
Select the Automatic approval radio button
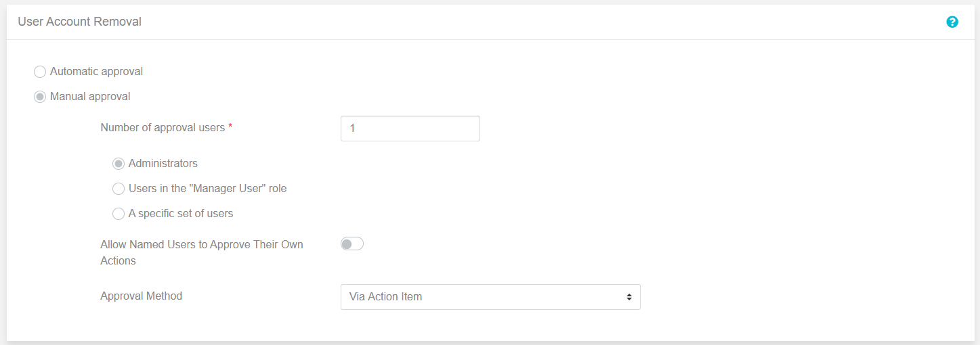[x=40, y=72]
